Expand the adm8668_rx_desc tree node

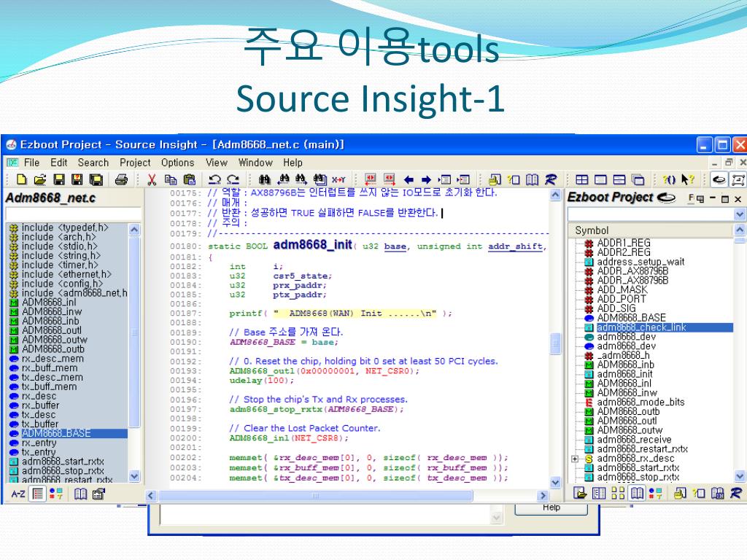[575, 459]
